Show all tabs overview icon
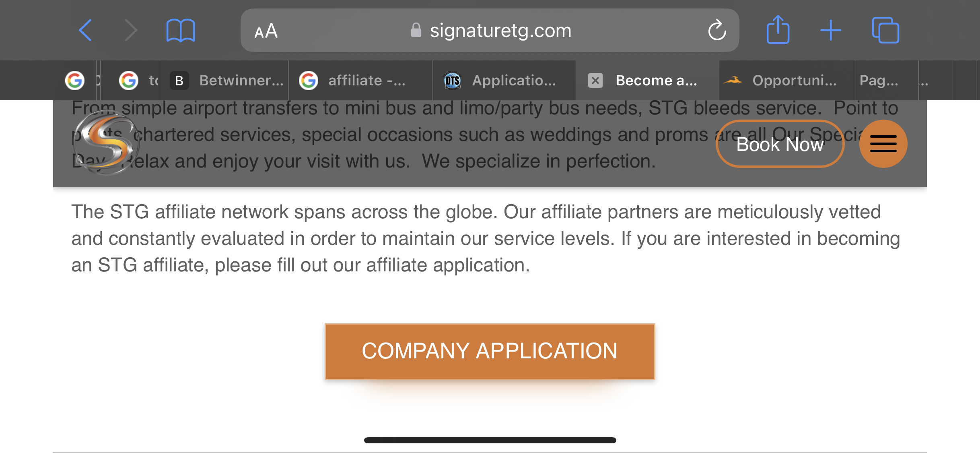Image resolution: width=980 pixels, height=453 pixels. click(885, 30)
